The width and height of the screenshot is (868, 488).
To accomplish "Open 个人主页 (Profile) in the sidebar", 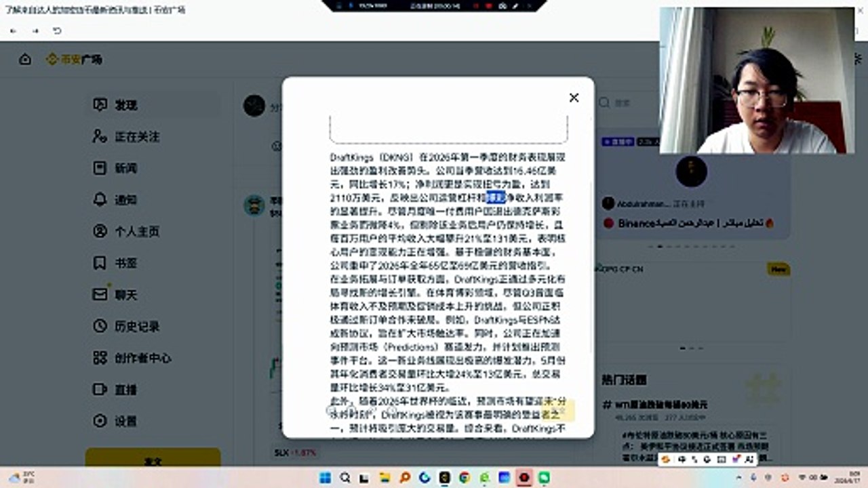I will point(153,231).
